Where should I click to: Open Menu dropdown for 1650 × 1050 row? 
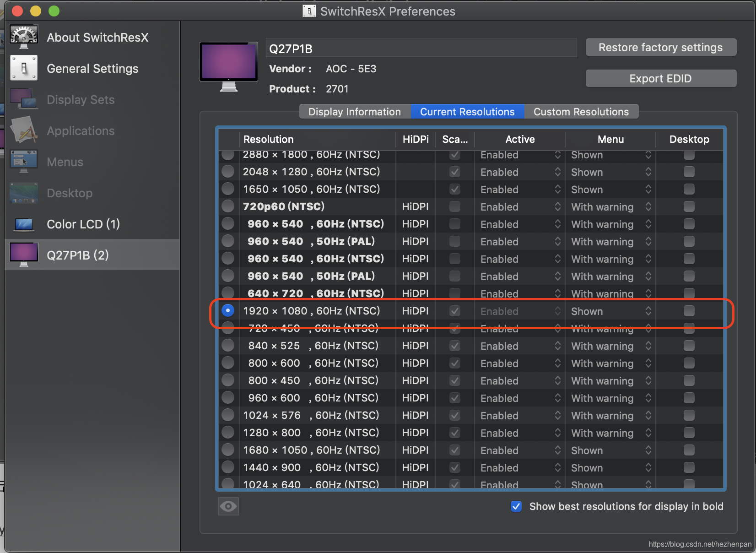click(611, 190)
